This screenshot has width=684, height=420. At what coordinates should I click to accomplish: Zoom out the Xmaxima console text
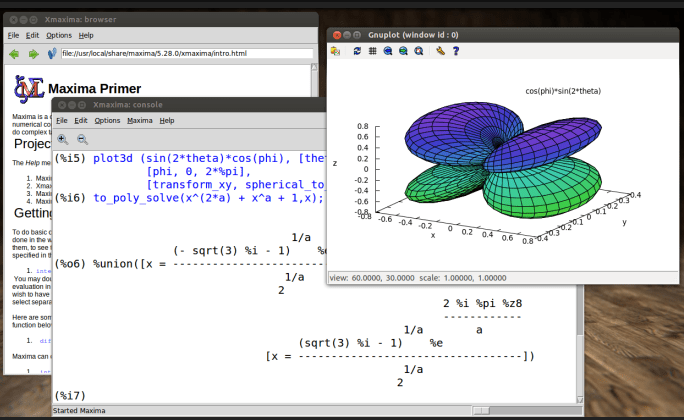[82, 140]
